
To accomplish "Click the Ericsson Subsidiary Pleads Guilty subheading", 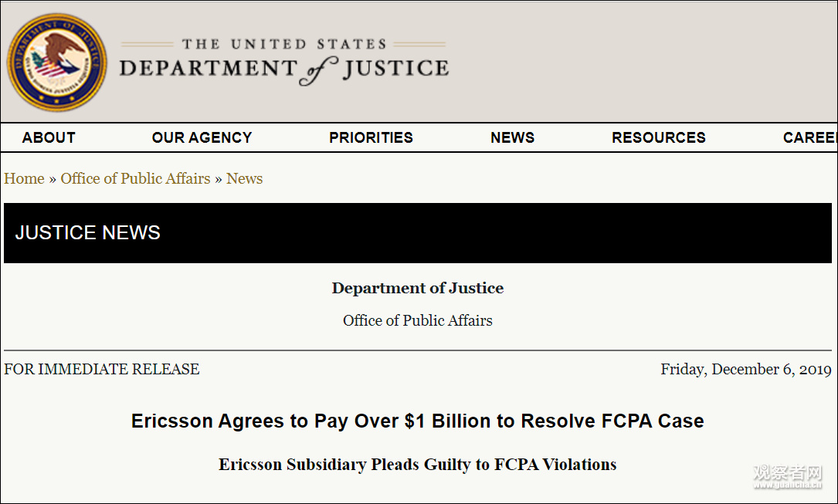I will (x=417, y=465).
